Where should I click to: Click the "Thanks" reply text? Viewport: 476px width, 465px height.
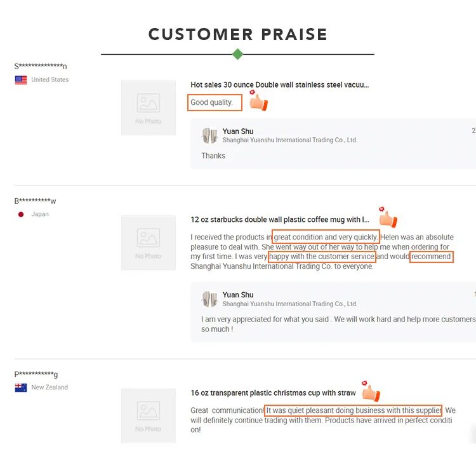pyautogui.click(x=213, y=156)
